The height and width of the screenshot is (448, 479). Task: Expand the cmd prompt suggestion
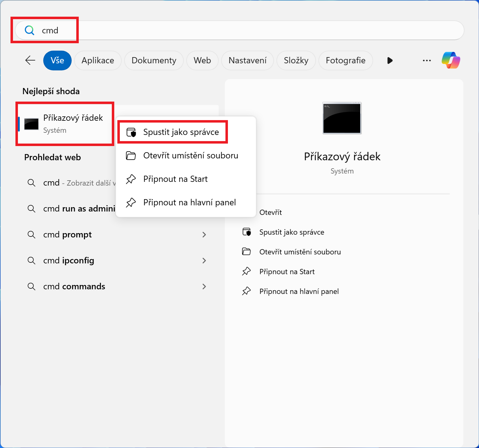coord(204,235)
